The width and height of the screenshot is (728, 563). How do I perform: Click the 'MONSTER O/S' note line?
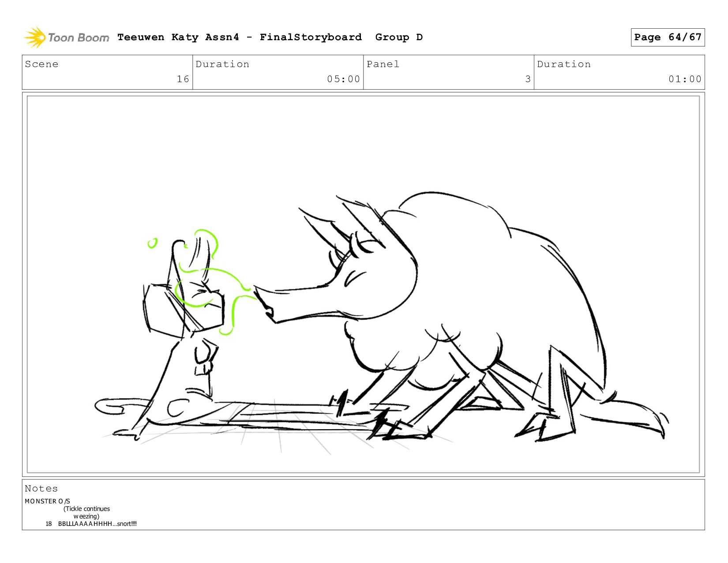[47, 501]
